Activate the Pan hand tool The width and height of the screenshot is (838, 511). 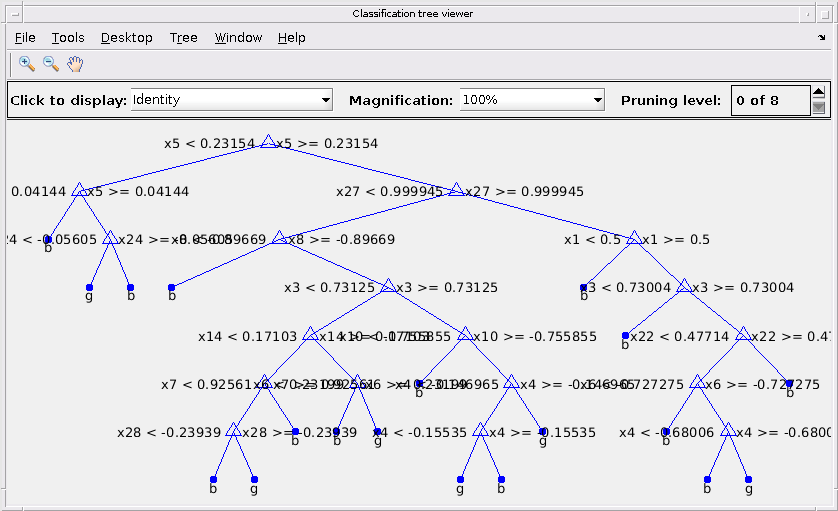click(x=75, y=64)
